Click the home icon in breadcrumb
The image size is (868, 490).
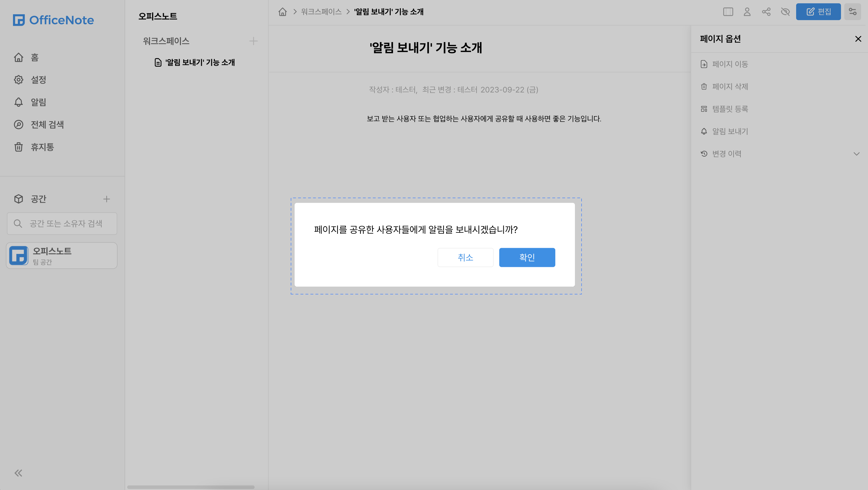click(282, 12)
